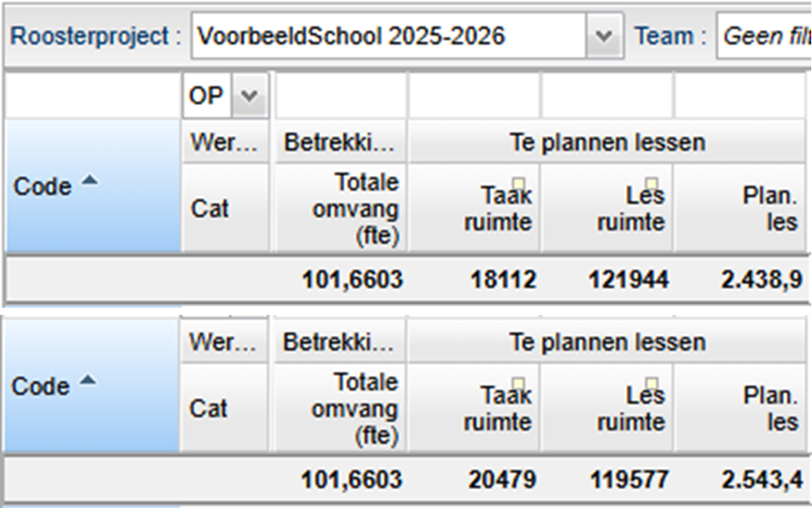The image size is (812, 508).
Task: Click the sort arrow beside Code in upper grid
Action: point(90,181)
